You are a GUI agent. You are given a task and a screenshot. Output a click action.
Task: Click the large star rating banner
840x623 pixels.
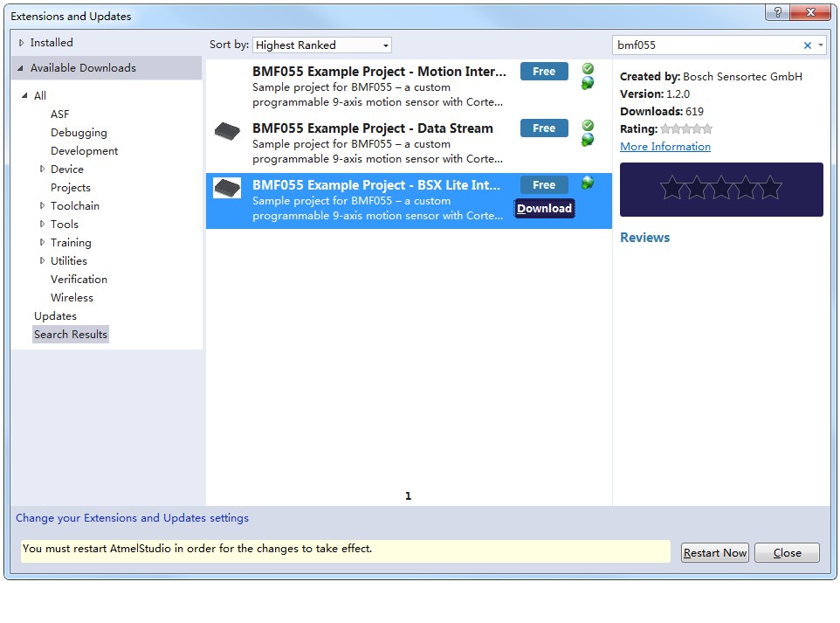click(x=720, y=189)
